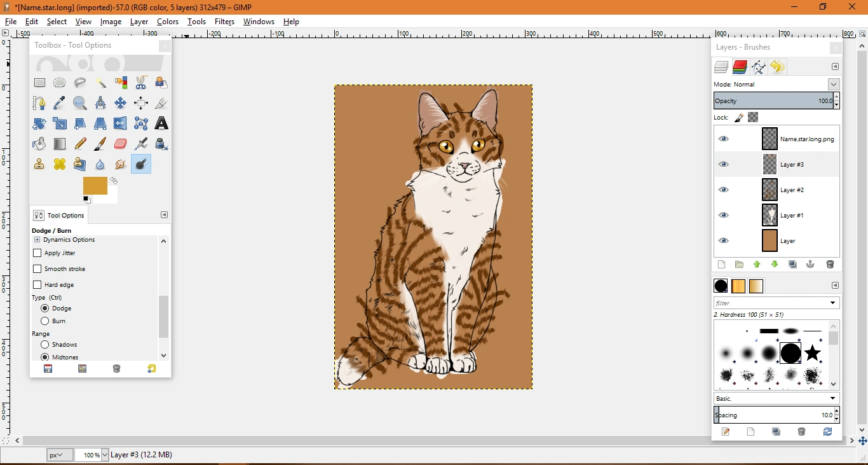Hide the Name.star.long.png layer
Image resolution: width=868 pixels, height=465 pixels.
[x=724, y=139]
